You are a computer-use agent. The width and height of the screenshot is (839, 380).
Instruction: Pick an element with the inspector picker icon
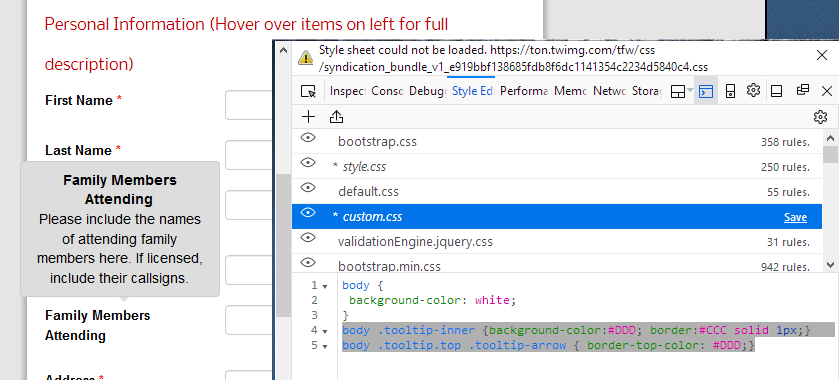(x=308, y=91)
